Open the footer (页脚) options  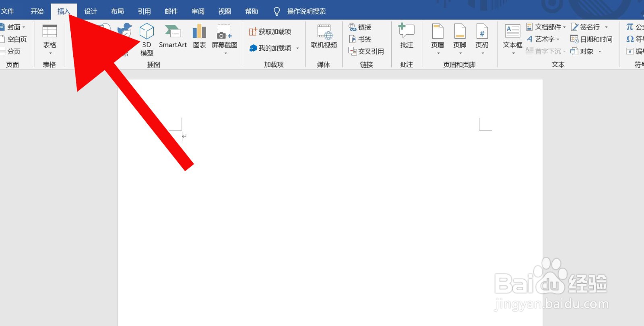460,39
